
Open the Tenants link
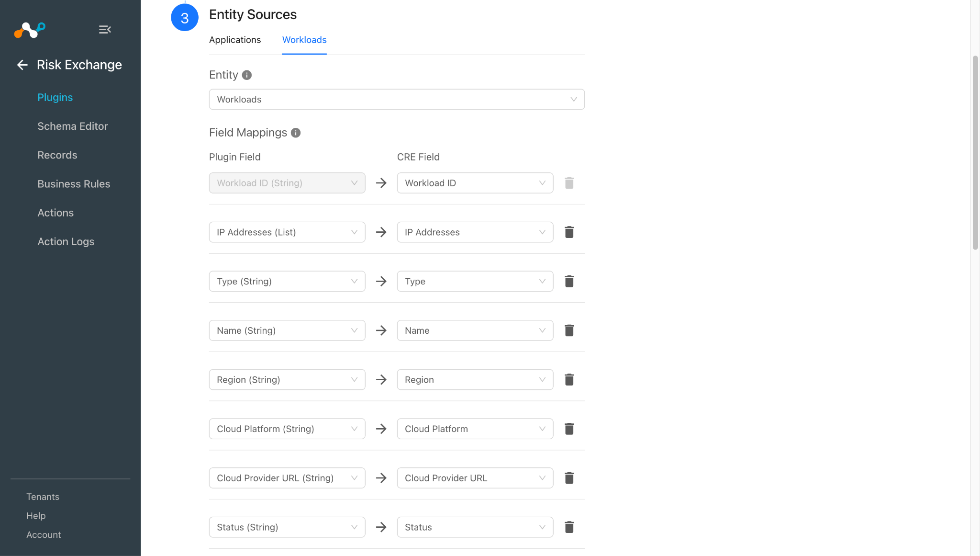click(x=43, y=497)
